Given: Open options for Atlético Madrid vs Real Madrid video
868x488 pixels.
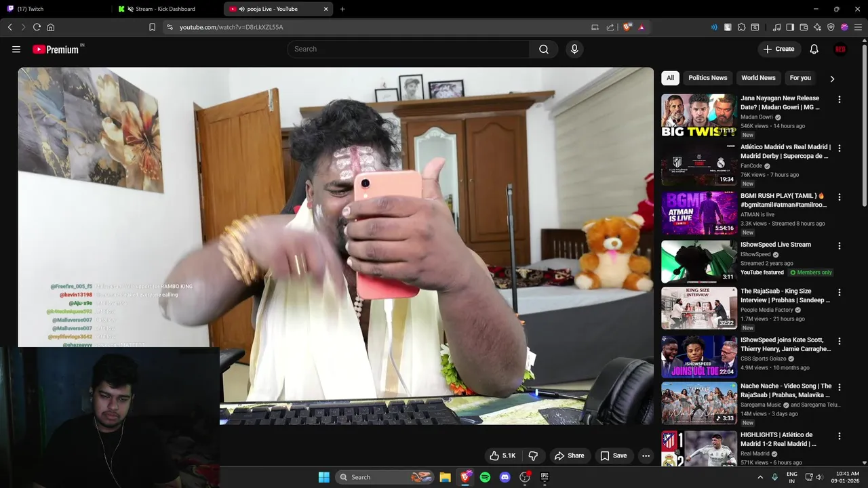Looking at the screenshot, I should pos(840,148).
